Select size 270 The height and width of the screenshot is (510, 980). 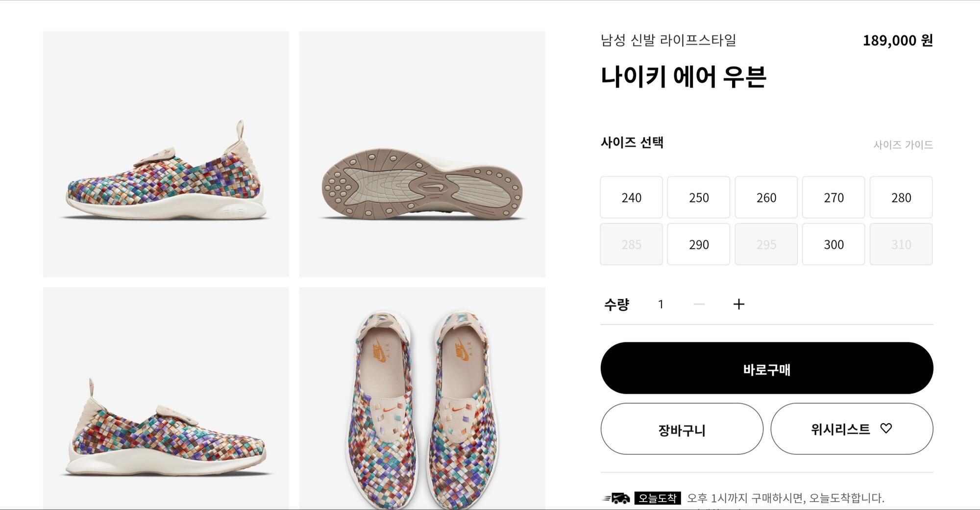point(833,197)
